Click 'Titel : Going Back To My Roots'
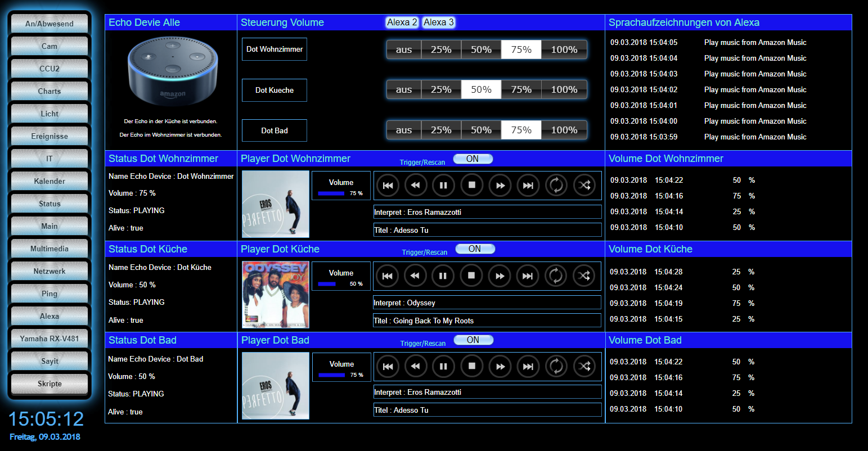Image resolution: width=868 pixels, height=451 pixels. coord(487,321)
